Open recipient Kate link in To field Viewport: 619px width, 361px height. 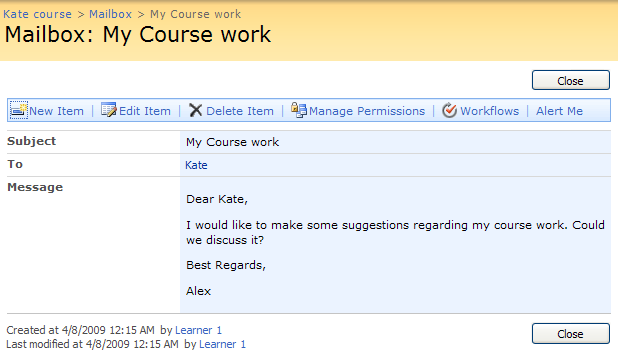[x=196, y=165]
